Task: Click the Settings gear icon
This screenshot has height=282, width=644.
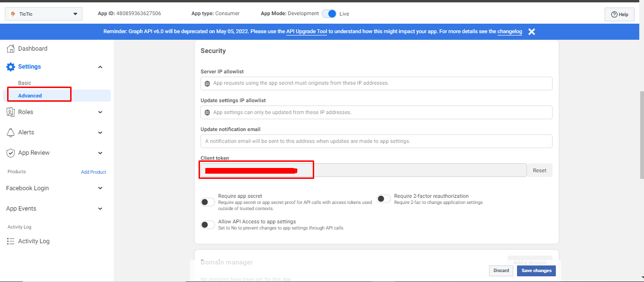Action: point(10,67)
